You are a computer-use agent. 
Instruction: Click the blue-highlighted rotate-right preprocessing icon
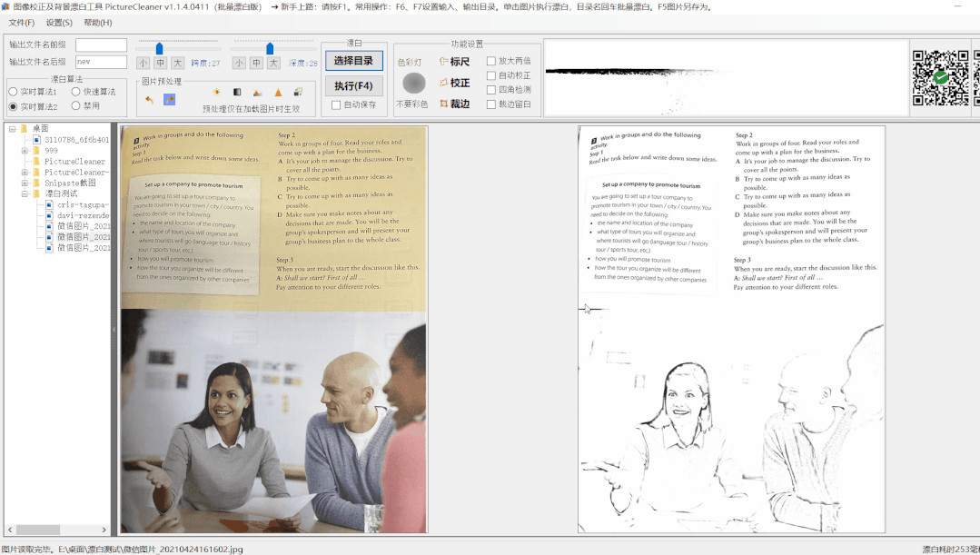tap(169, 99)
